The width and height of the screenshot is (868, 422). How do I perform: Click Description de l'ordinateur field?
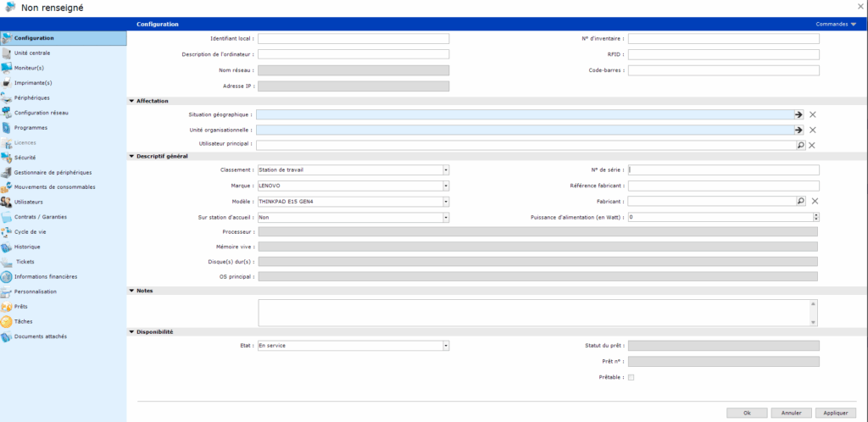pos(353,54)
